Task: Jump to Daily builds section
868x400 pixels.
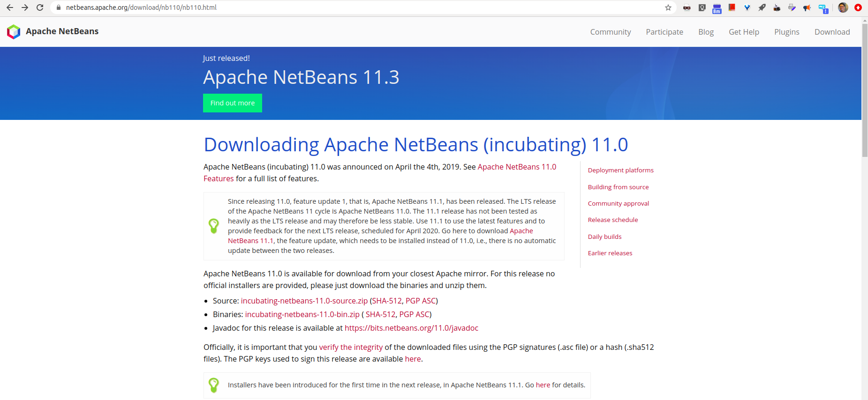Action: coord(604,237)
